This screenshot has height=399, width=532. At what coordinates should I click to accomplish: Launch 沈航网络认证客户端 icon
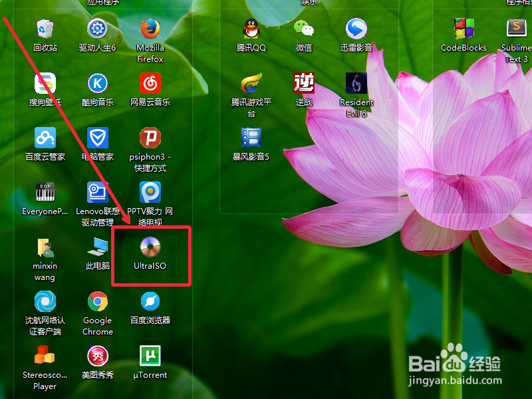coord(45,301)
